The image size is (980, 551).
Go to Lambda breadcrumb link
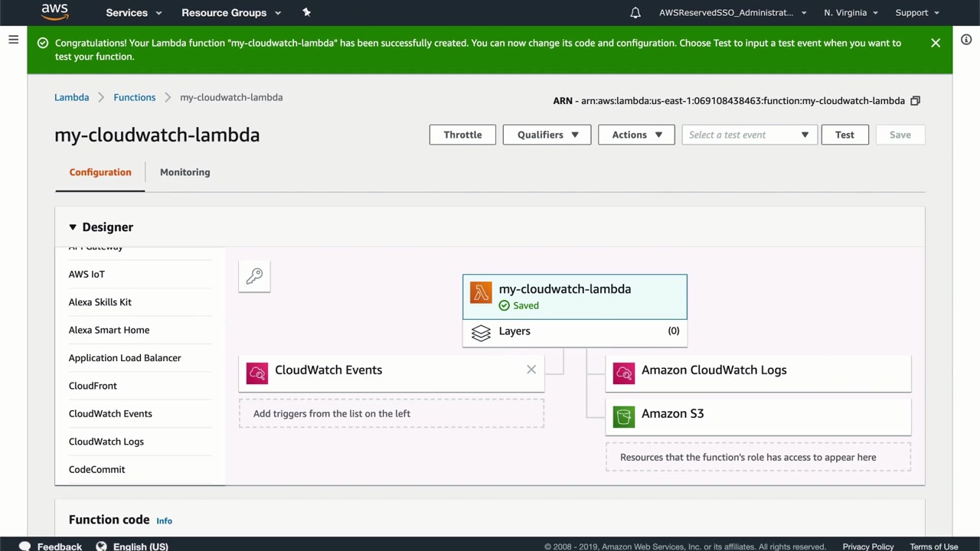pos(71,97)
